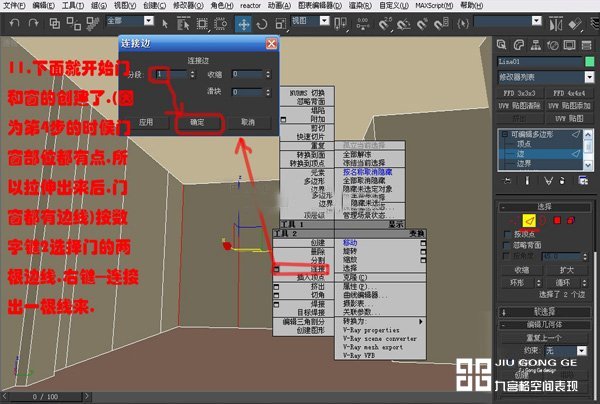Select the Select and Link tool
The height and width of the screenshot is (404, 600).
coord(55,24)
